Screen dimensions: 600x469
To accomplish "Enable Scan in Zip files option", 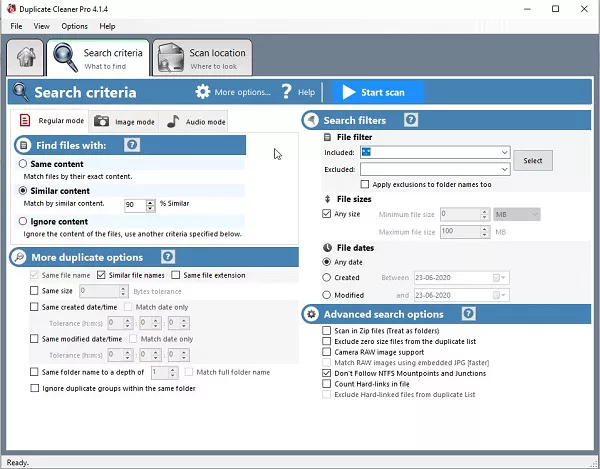I will [x=327, y=330].
